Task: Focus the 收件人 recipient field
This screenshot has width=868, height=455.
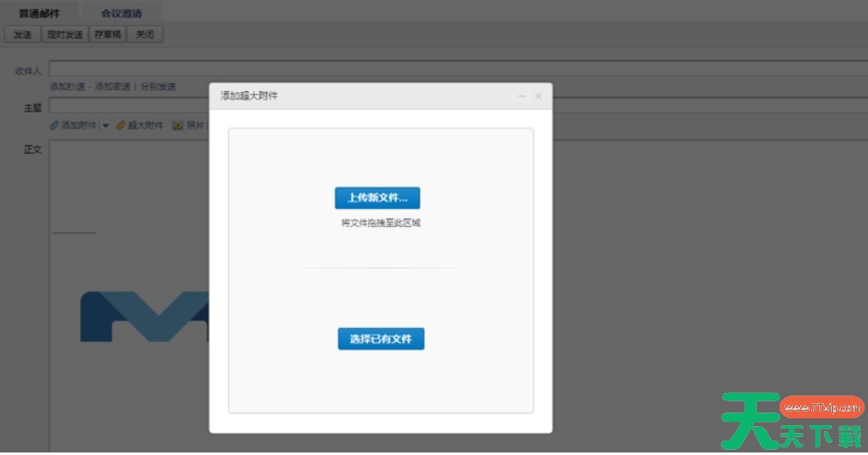Action: click(x=458, y=69)
